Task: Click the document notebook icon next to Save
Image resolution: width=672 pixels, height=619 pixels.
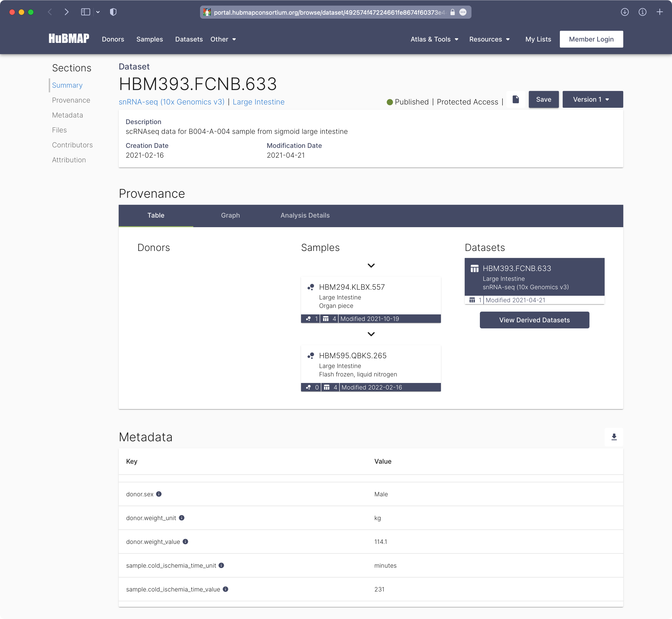Action: point(515,100)
